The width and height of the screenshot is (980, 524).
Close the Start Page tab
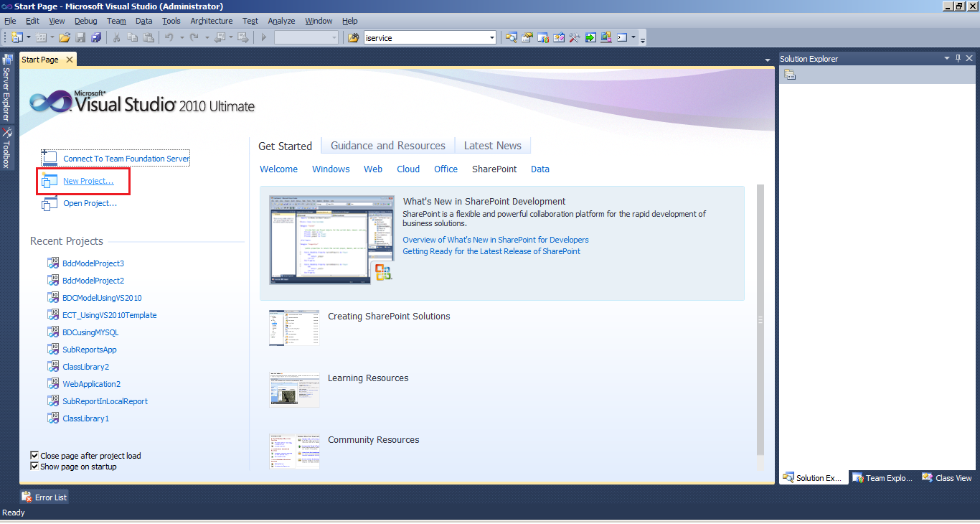click(x=70, y=60)
